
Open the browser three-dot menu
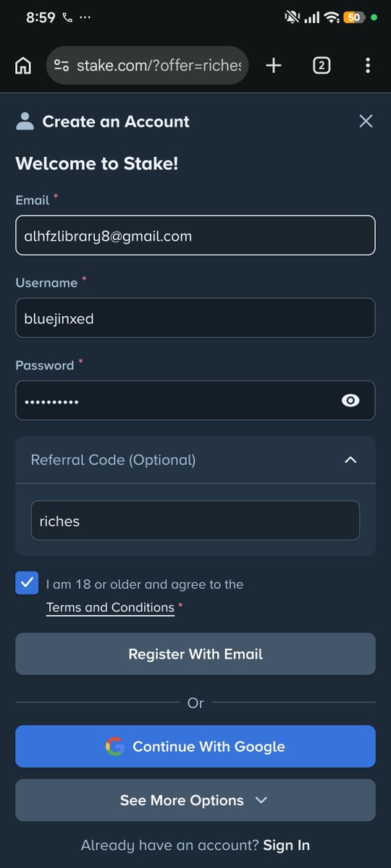368,66
